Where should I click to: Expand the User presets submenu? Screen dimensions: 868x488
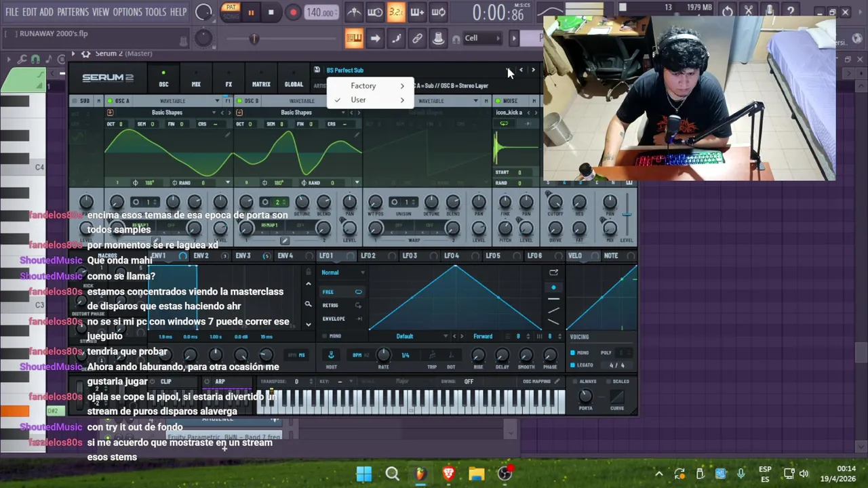coord(370,100)
